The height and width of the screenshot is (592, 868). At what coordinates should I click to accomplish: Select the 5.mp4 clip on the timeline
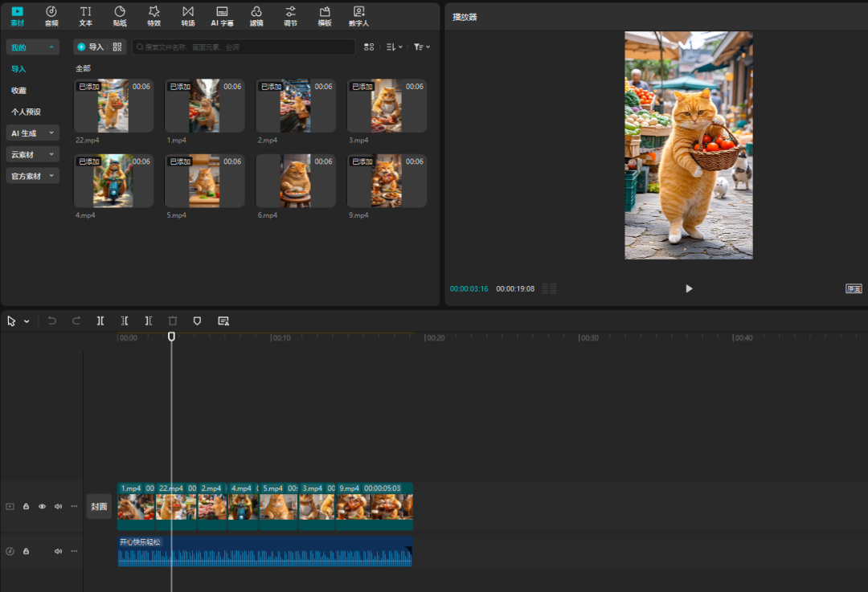[279, 506]
